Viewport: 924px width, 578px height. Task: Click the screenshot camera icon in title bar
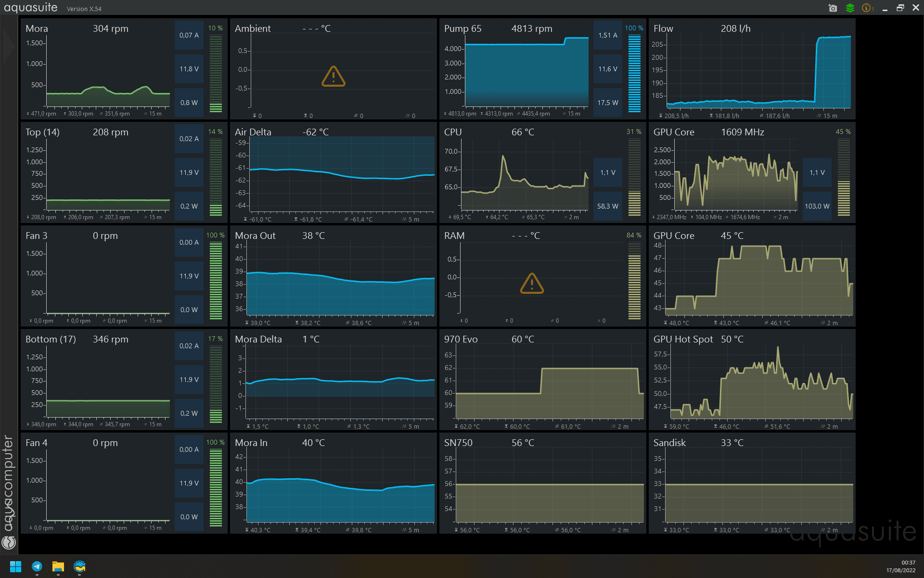point(833,8)
